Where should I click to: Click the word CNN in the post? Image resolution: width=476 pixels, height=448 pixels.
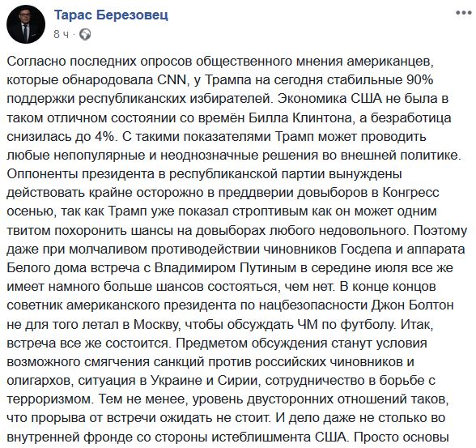pyautogui.click(x=172, y=80)
